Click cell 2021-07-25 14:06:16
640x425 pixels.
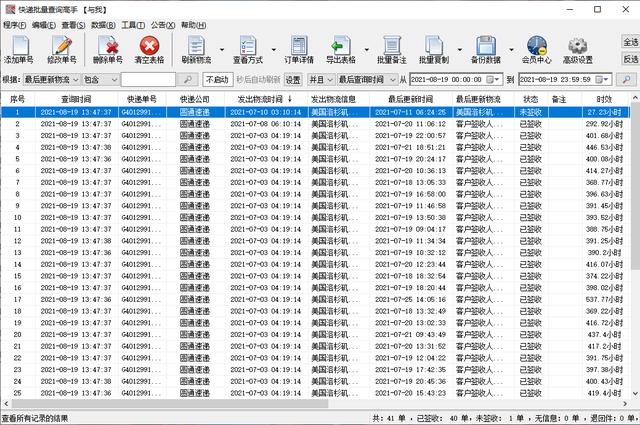(x=411, y=300)
